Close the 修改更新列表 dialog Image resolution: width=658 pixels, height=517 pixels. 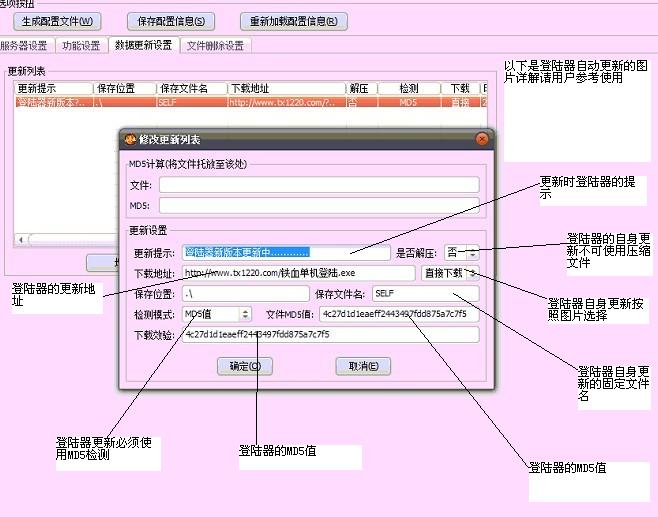(482, 139)
